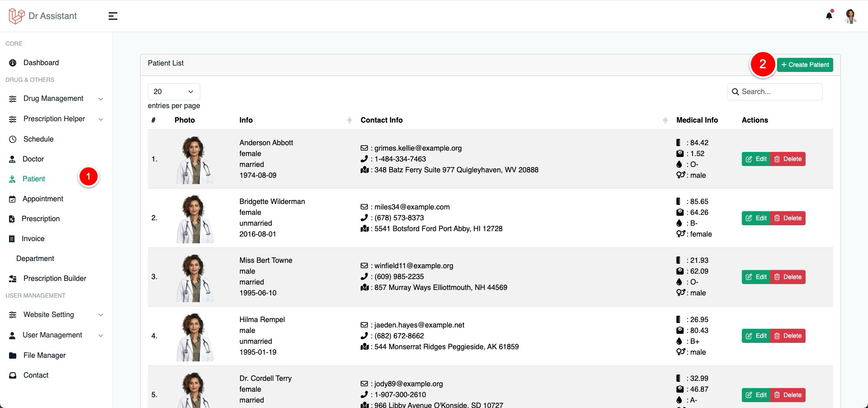Click the name Dr. Cordell Terry
Image resolution: width=868 pixels, height=408 pixels.
coord(265,379)
